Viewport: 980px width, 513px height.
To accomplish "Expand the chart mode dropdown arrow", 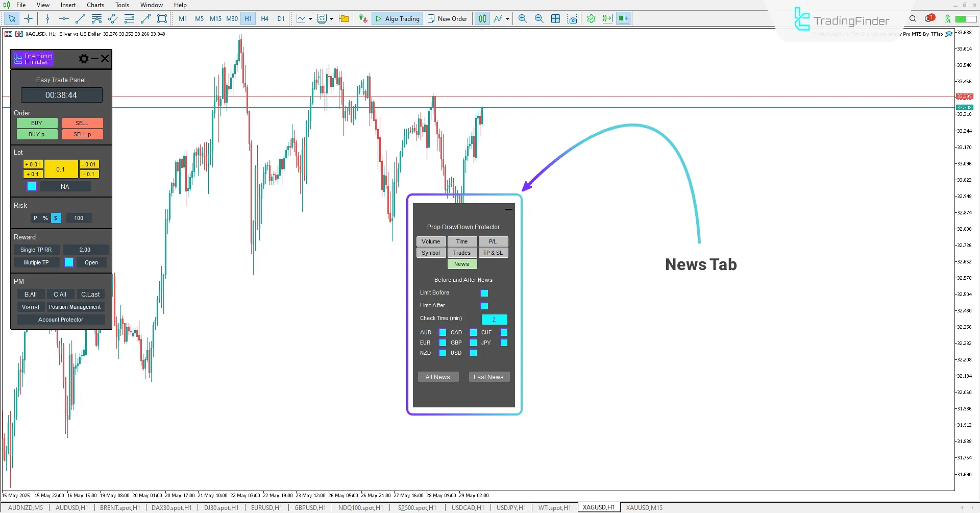I will tap(331, 18).
